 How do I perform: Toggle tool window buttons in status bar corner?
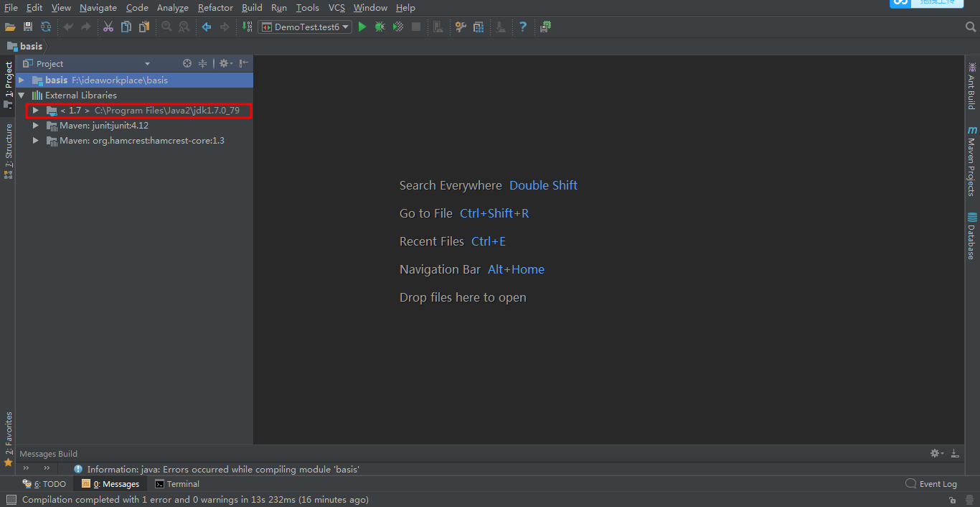click(11, 499)
